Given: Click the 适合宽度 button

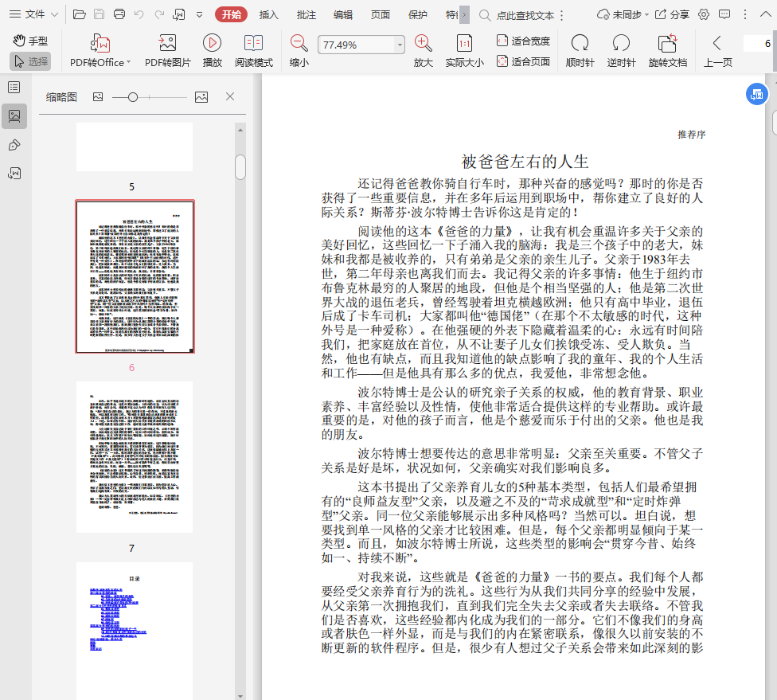Looking at the screenshot, I should 523,41.
